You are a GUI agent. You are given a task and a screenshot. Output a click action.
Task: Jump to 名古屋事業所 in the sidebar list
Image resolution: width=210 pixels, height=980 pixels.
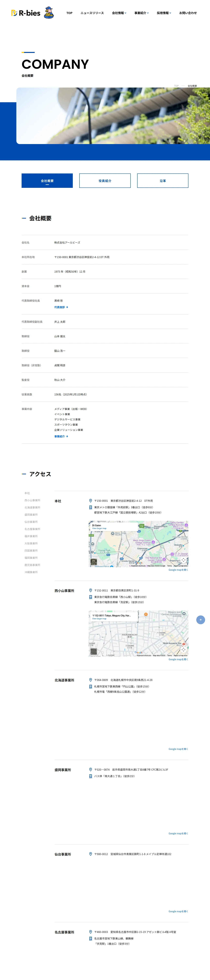click(32, 529)
